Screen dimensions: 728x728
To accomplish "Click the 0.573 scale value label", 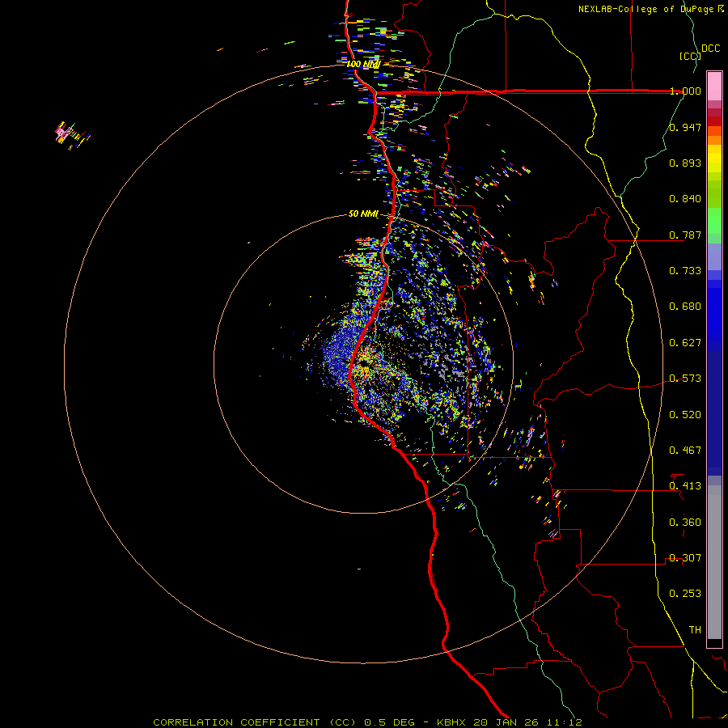I will [x=685, y=379].
